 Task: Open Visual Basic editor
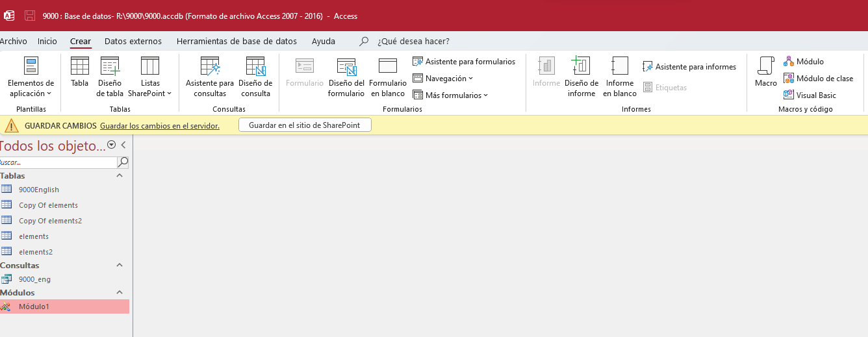coord(810,95)
